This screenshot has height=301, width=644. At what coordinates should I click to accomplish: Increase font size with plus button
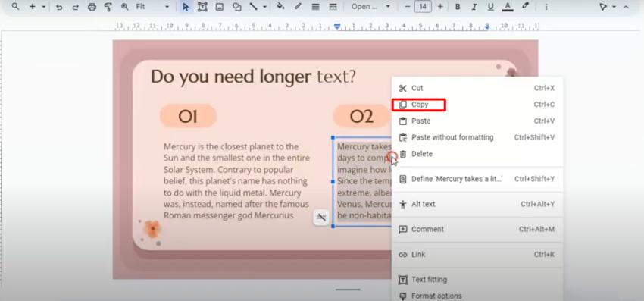click(440, 7)
